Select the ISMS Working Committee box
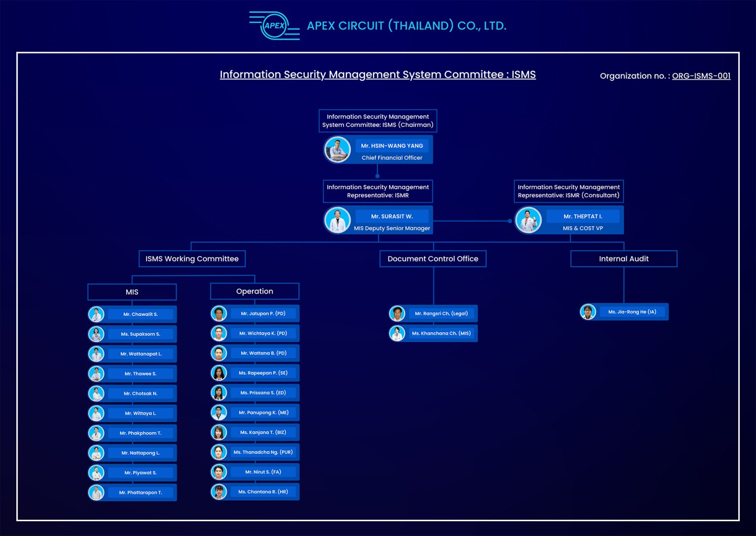This screenshot has height=536, width=756. coord(192,259)
